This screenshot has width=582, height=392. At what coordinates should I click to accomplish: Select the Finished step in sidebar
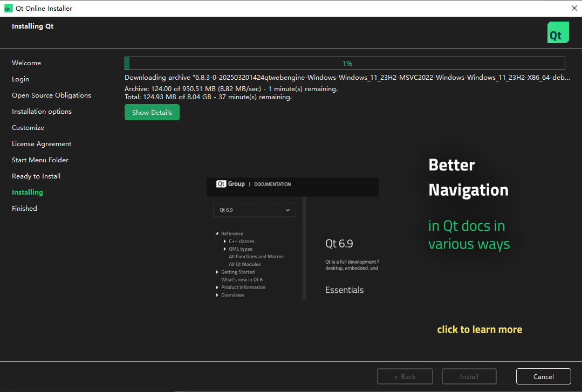[24, 209]
